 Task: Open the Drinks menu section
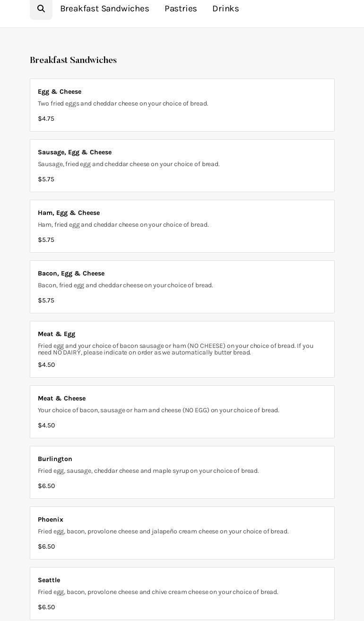click(225, 9)
